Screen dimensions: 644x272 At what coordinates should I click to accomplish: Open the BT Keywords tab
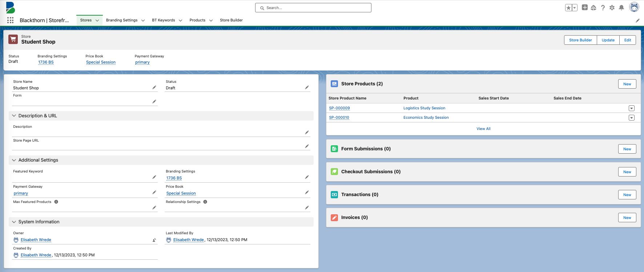click(x=164, y=20)
